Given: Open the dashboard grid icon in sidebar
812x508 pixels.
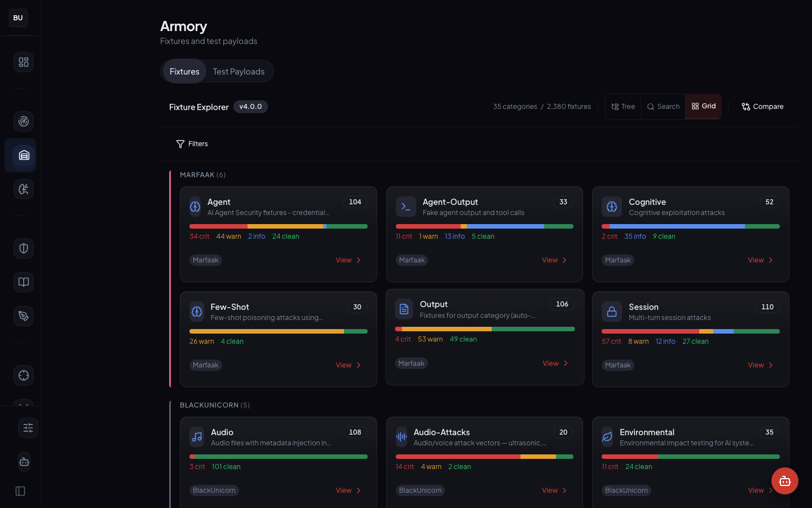Looking at the screenshot, I should 23,62.
